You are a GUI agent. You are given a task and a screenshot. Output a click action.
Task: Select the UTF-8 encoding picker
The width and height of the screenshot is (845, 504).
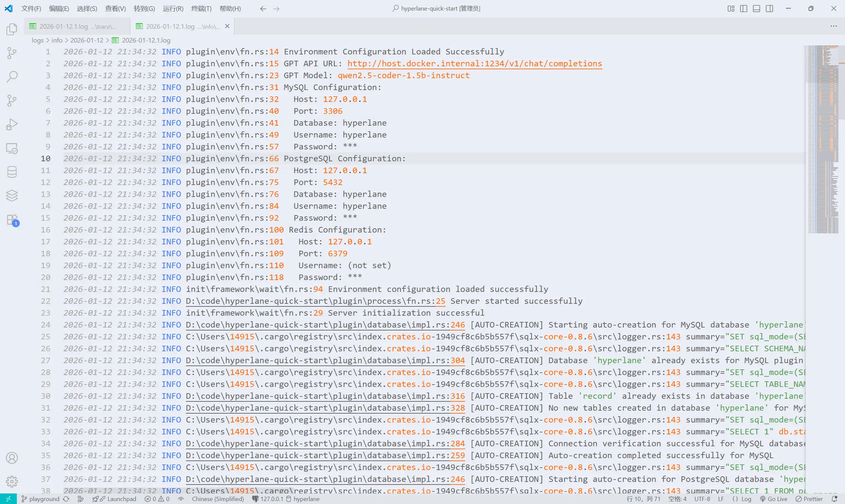[702, 499]
